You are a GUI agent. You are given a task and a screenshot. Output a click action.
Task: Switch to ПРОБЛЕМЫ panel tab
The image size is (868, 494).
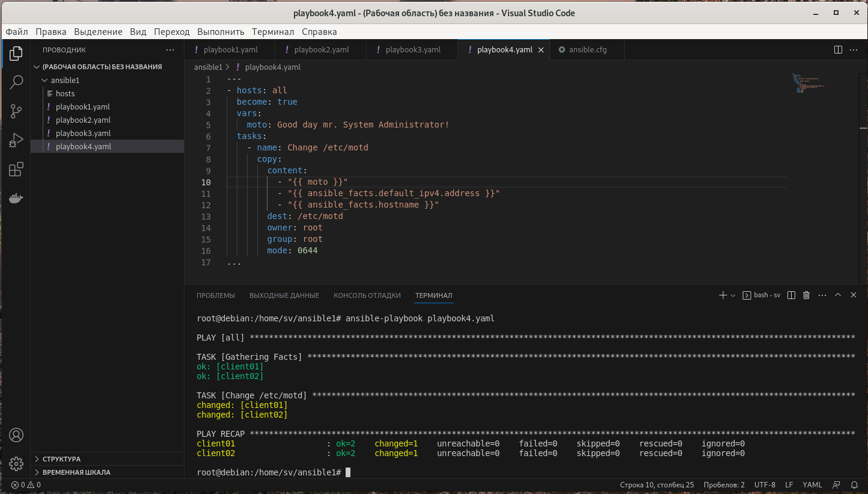(216, 295)
